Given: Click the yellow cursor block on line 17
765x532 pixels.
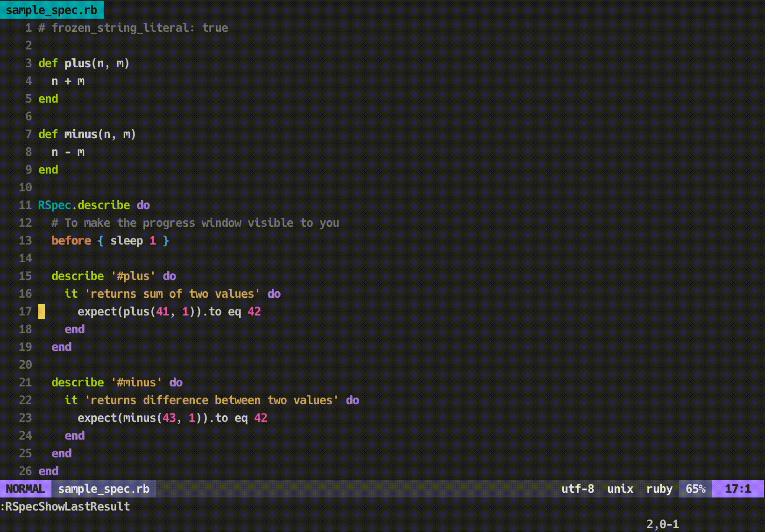Looking at the screenshot, I should coord(42,311).
